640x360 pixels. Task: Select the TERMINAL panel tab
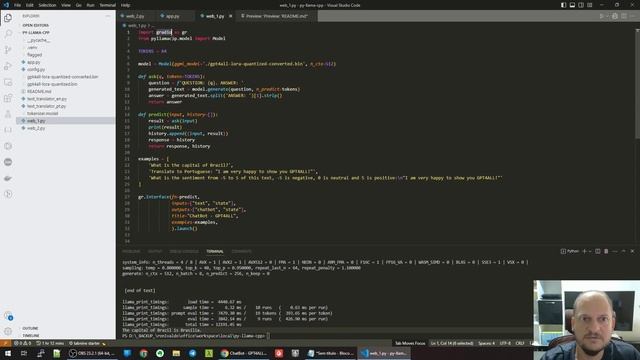[x=215, y=251]
